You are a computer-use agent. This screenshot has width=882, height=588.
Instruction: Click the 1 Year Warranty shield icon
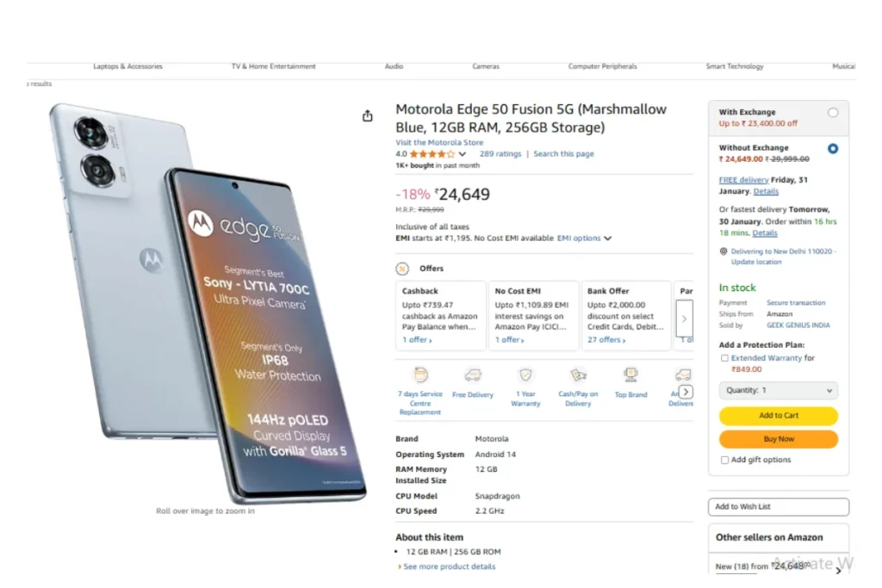[525, 374]
